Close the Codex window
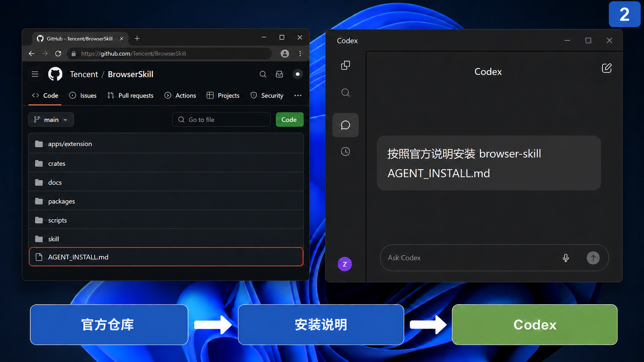This screenshot has height=362, width=644. point(609,40)
